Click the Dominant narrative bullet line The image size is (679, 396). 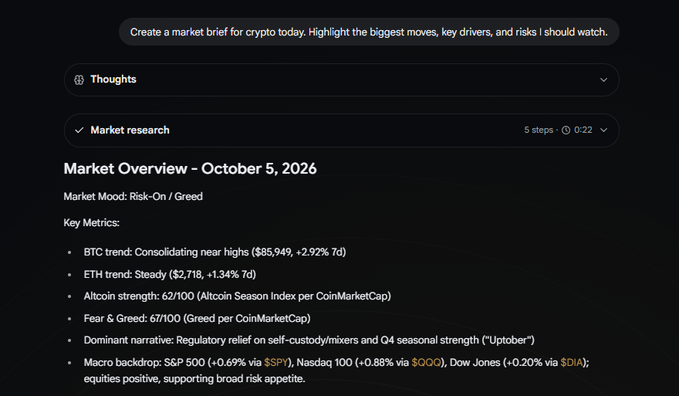(309, 340)
